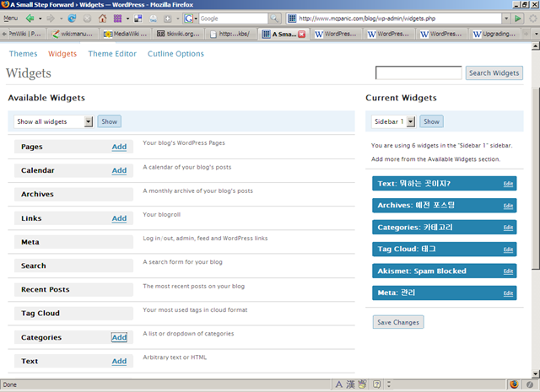Open the Menu button

click(11, 19)
